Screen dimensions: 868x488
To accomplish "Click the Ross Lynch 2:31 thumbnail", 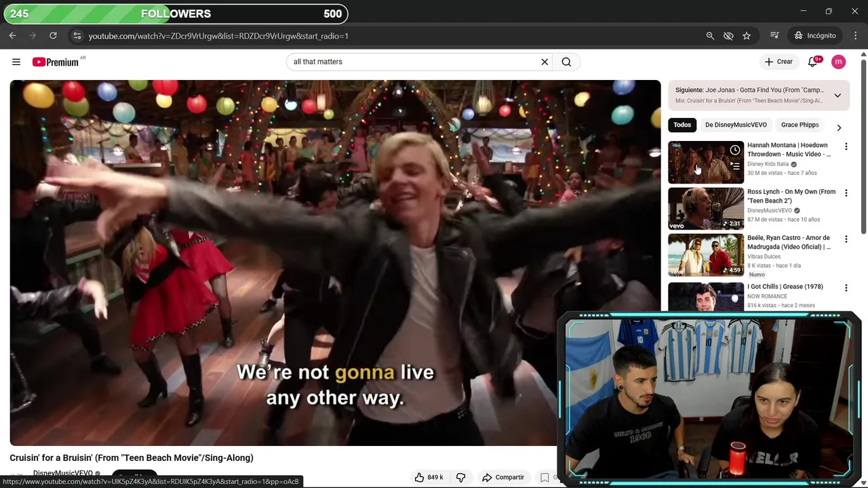I will (x=706, y=209).
